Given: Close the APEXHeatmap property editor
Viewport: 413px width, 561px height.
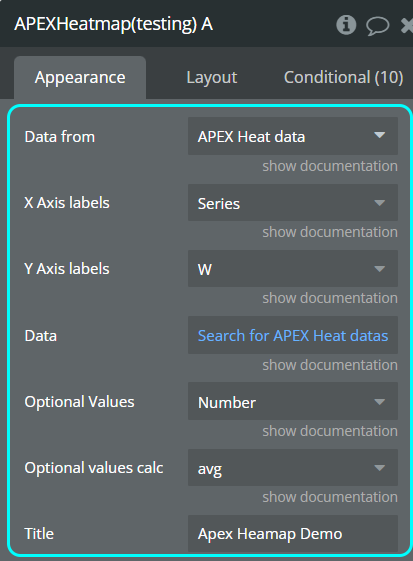Looking at the screenshot, I should [x=407, y=25].
